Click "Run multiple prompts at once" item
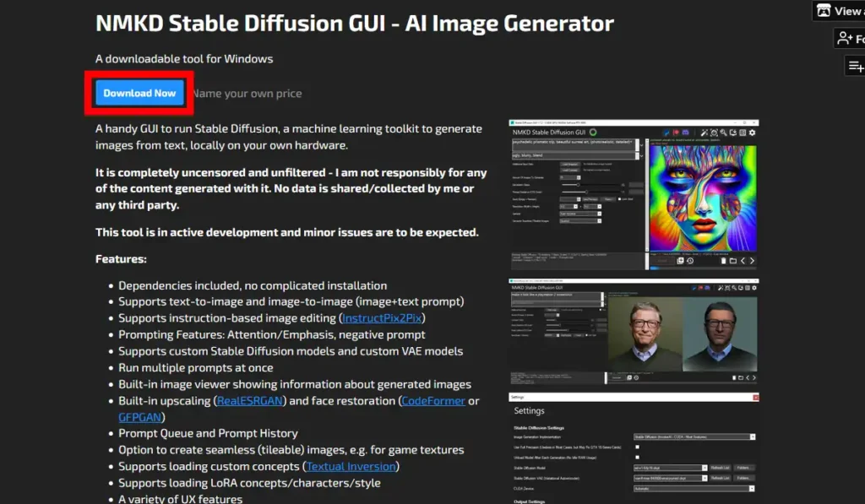865x504 pixels. pyautogui.click(x=196, y=368)
